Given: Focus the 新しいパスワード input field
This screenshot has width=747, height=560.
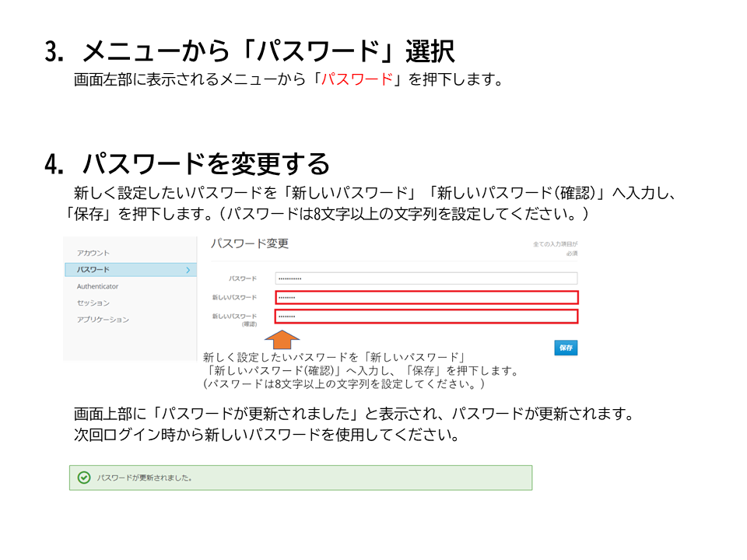Looking at the screenshot, I should [x=426, y=298].
